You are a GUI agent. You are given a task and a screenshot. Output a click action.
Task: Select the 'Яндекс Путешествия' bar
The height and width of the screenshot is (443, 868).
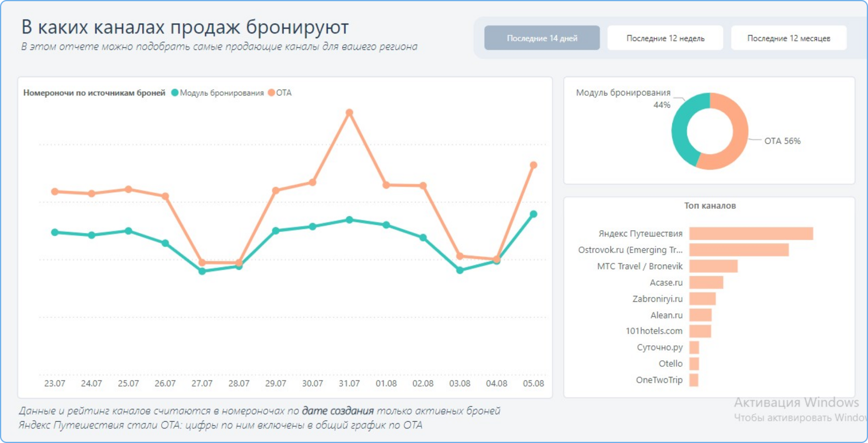pos(751,233)
